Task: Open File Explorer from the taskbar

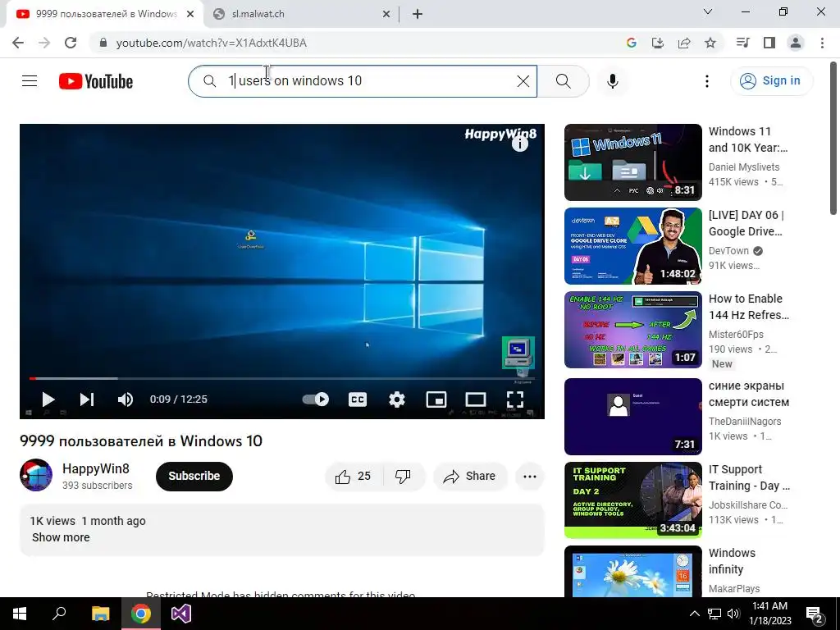Action: coord(100,614)
